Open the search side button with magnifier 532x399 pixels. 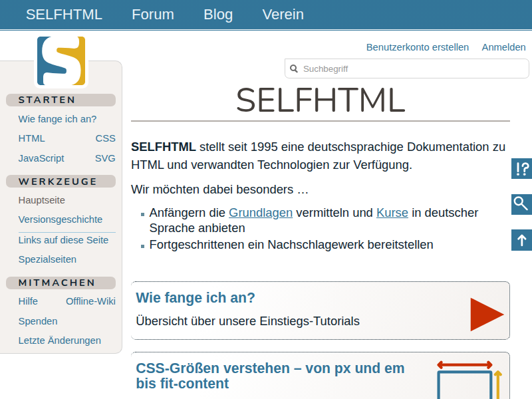(x=522, y=204)
